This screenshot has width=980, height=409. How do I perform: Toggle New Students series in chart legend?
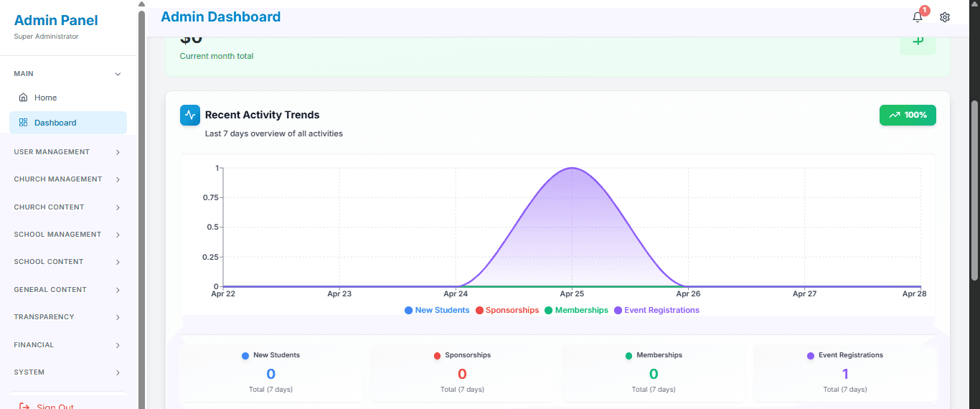(437, 310)
